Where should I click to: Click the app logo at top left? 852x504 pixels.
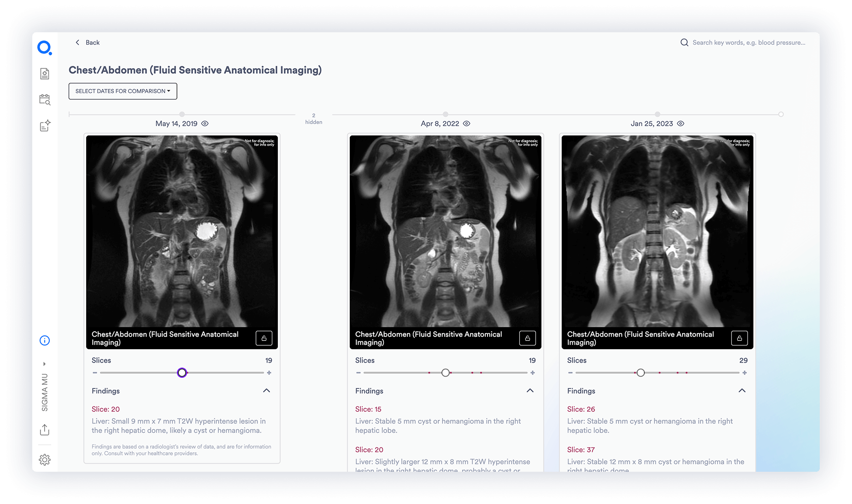44,47
